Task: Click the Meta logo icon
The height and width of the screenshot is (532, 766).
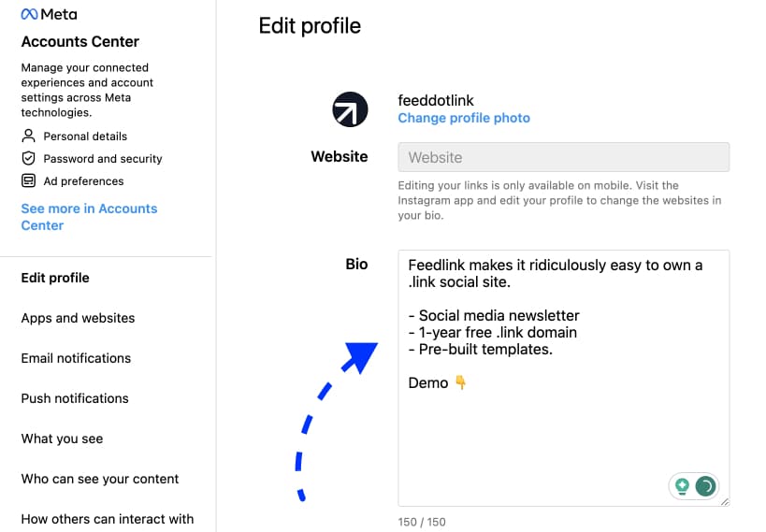Action: [x=29, y=14]
